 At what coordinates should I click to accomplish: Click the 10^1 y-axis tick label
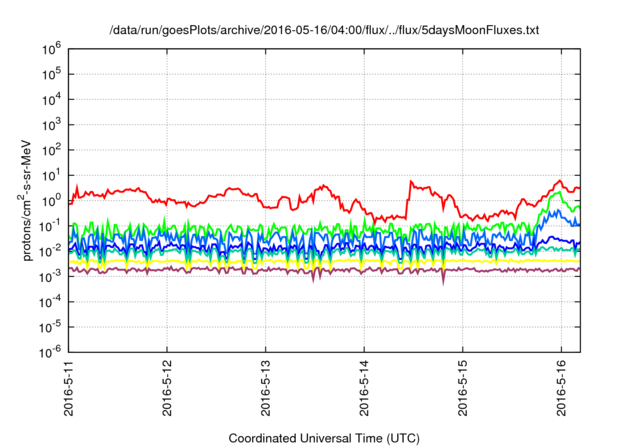coord(51,176)
